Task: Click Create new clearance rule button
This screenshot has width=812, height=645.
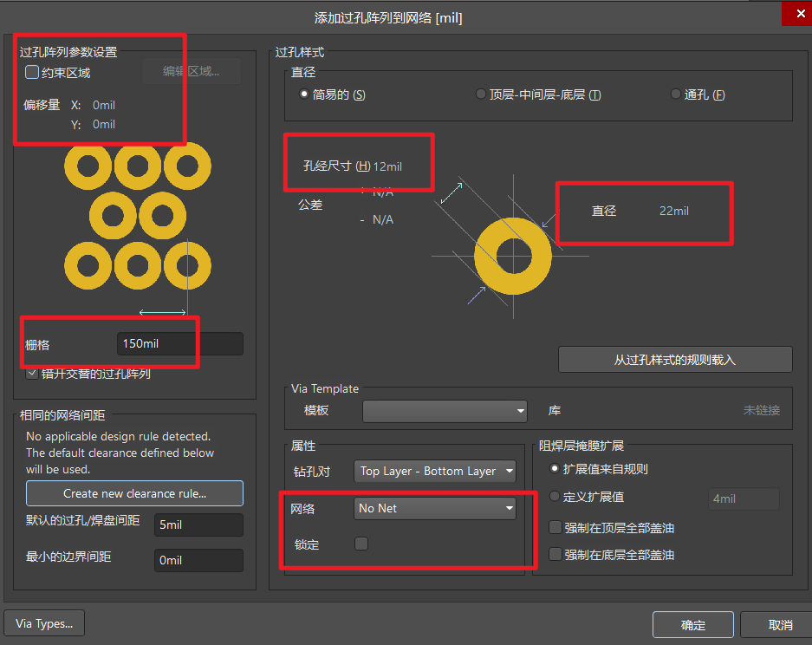Action: click(x=134, y=493)
